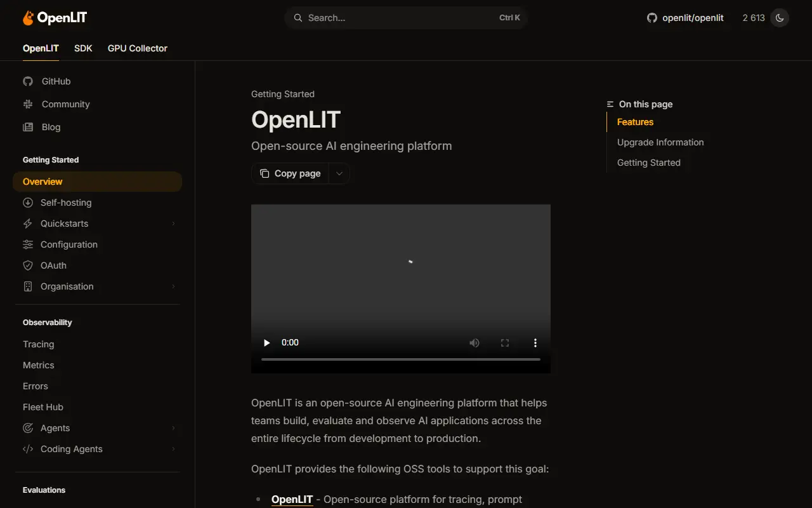Screen dimensions: 812x508
Task: Mute the video with the speaker icon
Action: (475, 343)
